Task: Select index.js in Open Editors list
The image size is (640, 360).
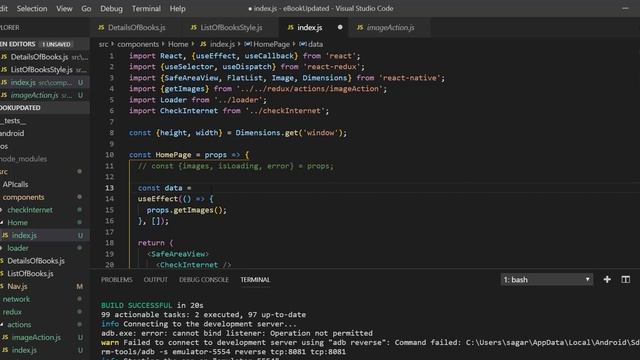Action: tap(44, 82)
